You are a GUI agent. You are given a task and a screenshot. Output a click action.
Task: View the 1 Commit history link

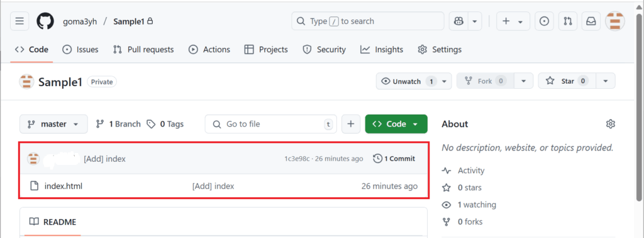(394, 159)
